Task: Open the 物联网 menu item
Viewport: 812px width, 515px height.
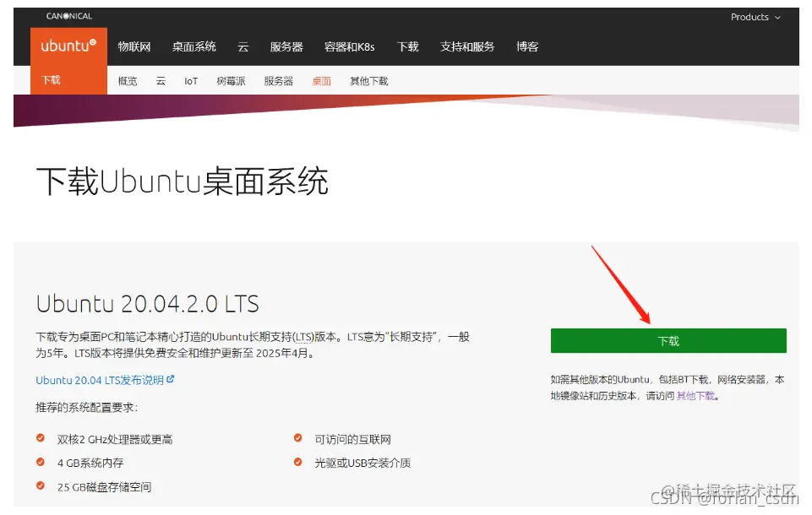Action: 134,46
